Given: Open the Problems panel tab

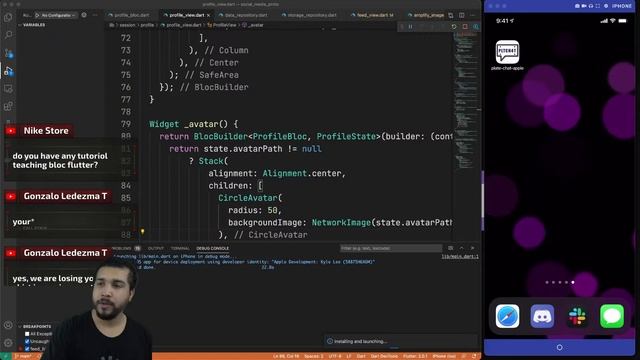Looking at the screenshot, I should coord(126,248).
